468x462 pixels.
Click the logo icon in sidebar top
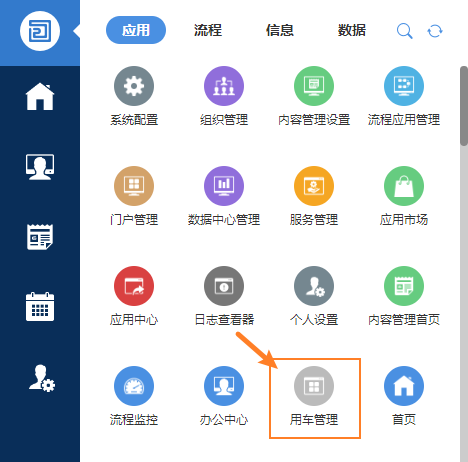click(40, 31)
